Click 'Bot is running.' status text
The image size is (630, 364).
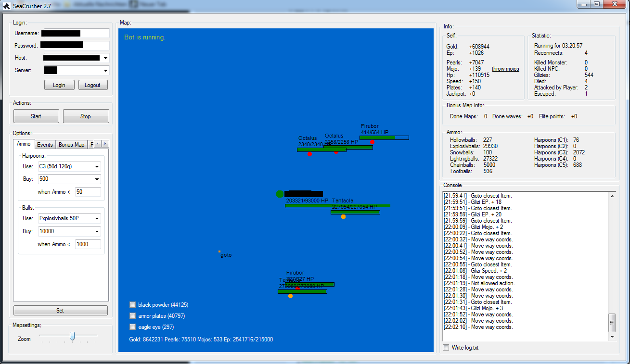click(x=144, y=37)
